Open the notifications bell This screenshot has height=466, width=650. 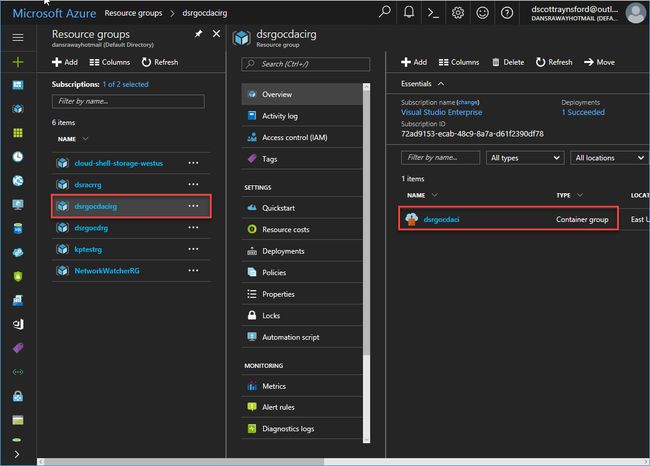409,12
